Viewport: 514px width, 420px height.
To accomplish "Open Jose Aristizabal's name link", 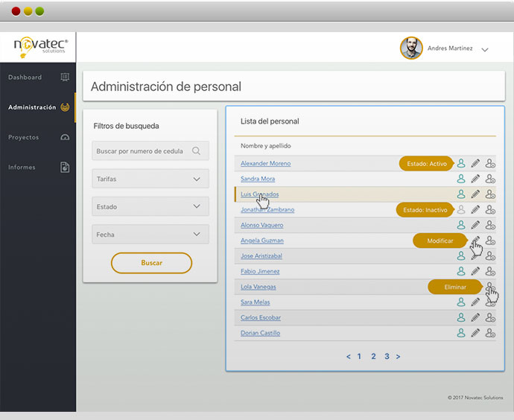I will 261,255.
